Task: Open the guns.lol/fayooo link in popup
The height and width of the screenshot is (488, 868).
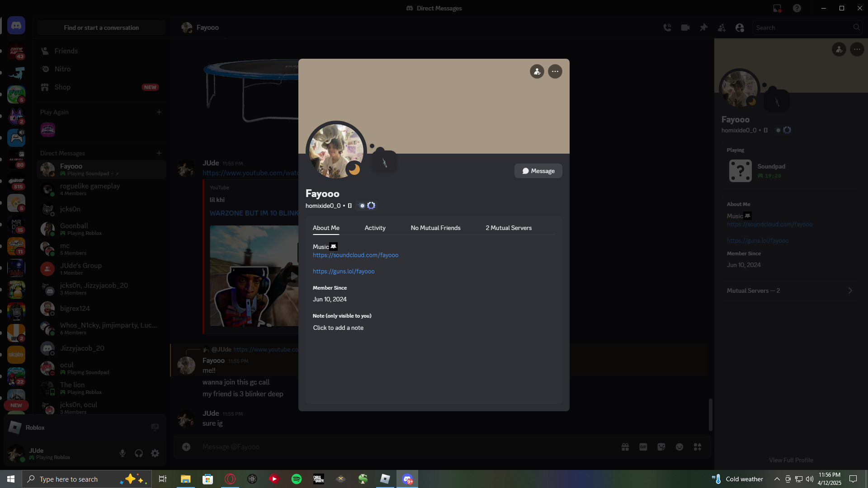Action: click(344, 272)
